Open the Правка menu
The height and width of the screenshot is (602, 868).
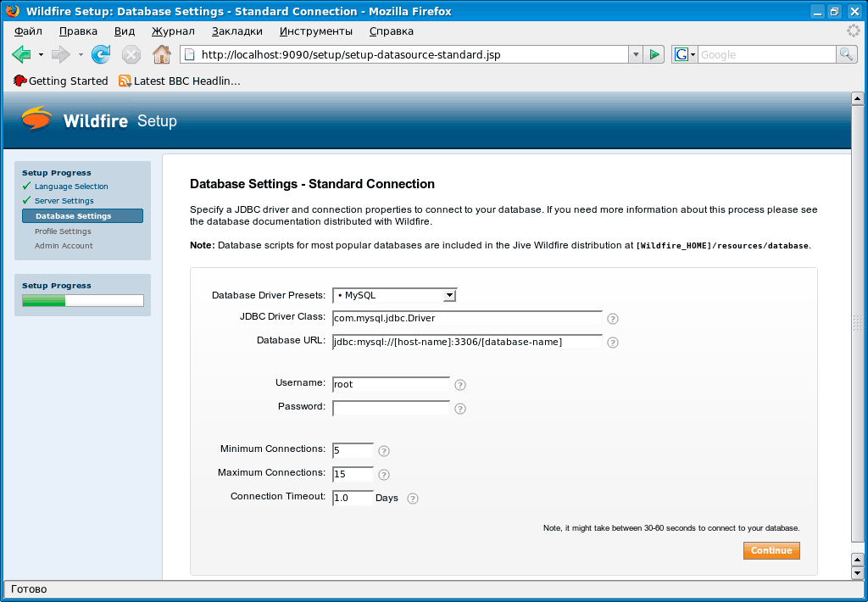click(78, 31)
